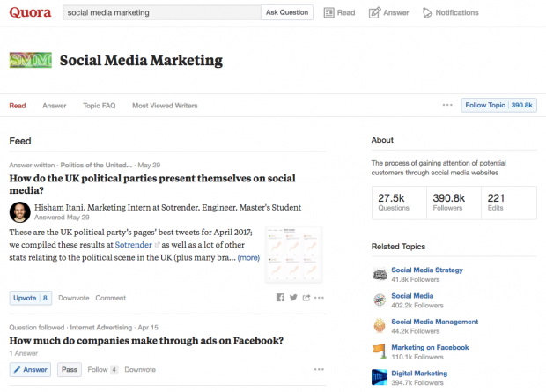The image size is (546, 392).
Task: Click the SMM topic logo image
Action: point(30,60)
